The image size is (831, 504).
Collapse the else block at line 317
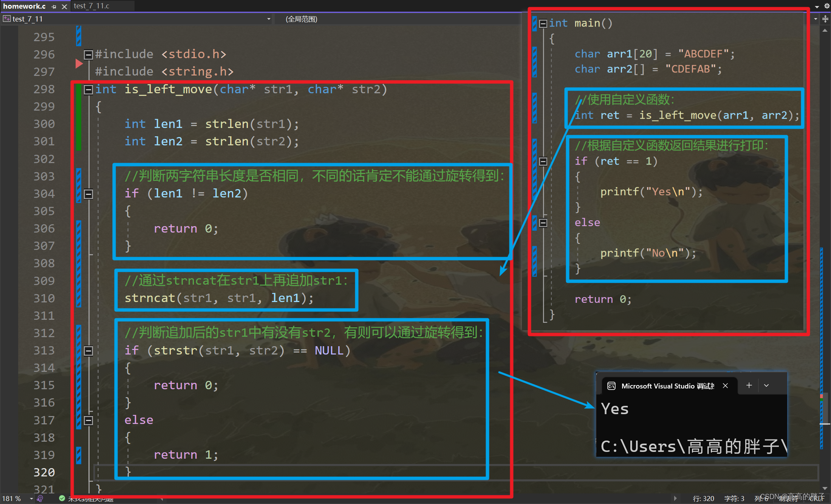[x=88, y=420]
